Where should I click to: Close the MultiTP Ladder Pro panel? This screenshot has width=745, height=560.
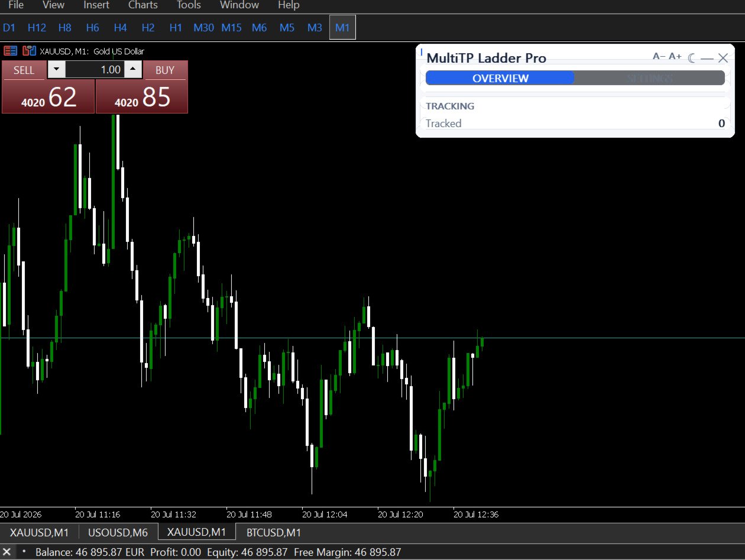coord(723,57)
